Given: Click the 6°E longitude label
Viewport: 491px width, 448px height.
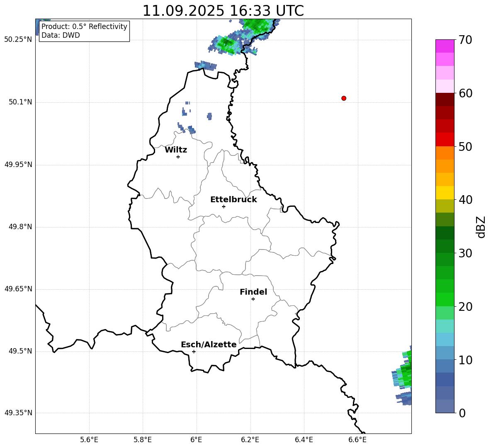Looking at the screenshot, I should click(196, 440).
